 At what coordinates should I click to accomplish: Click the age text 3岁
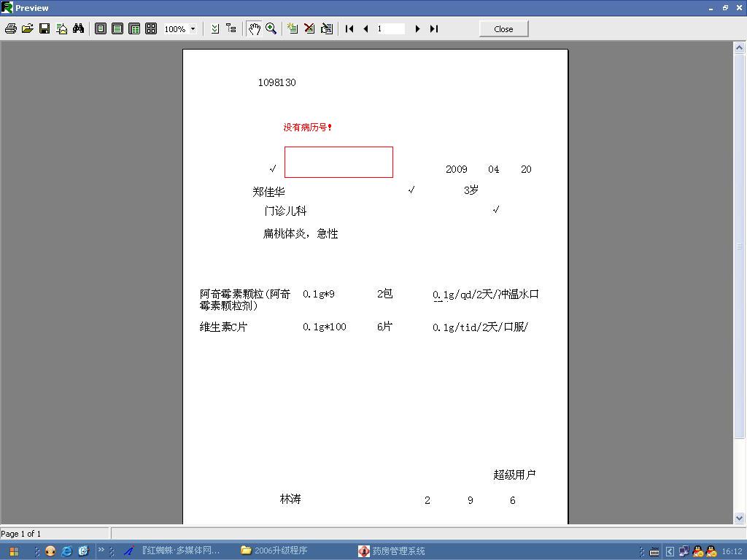(471, 190)
